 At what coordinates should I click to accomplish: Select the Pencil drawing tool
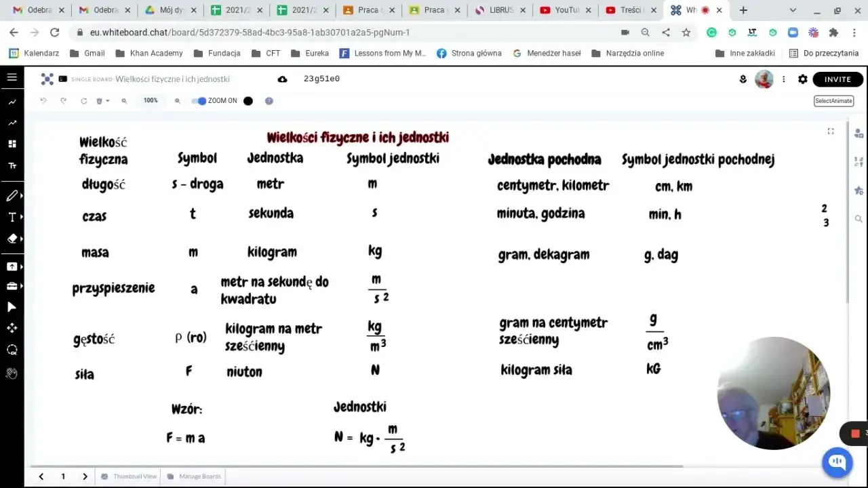[12, 195]
